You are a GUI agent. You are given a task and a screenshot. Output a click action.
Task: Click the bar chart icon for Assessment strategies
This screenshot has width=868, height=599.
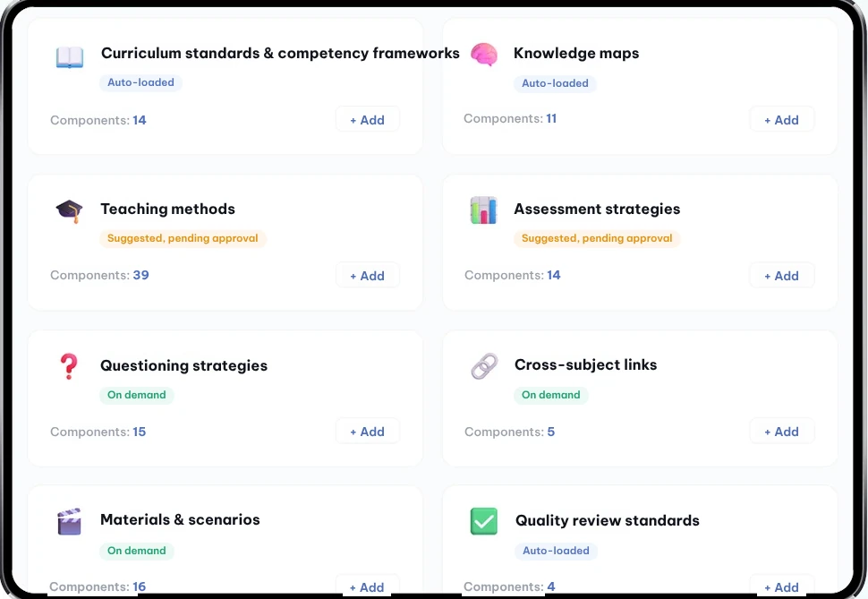[x=484, y=210]
